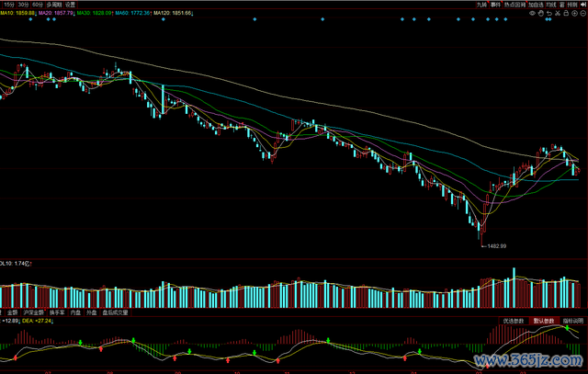Click 加自选 to add to watchlist

click(536, 5)
